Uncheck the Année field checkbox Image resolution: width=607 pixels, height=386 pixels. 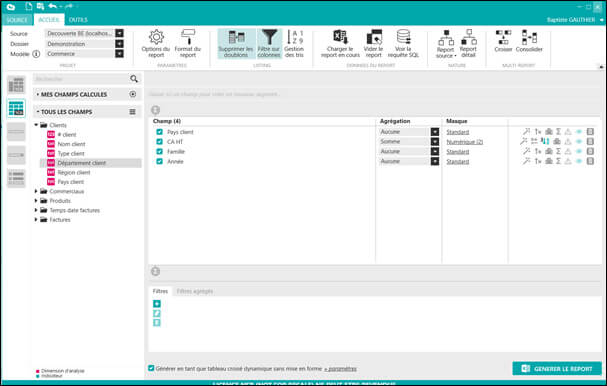point(159,161)
